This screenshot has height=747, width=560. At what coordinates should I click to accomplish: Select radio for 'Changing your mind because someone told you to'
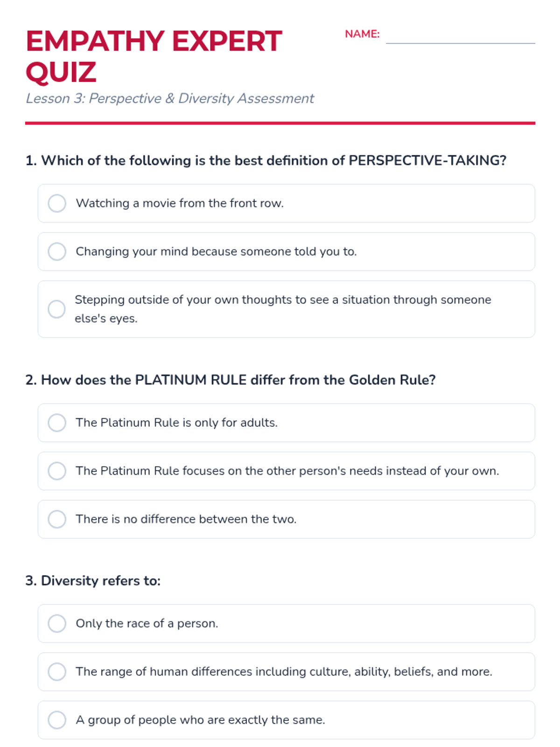pyautogui.click(x=57, y=251)
